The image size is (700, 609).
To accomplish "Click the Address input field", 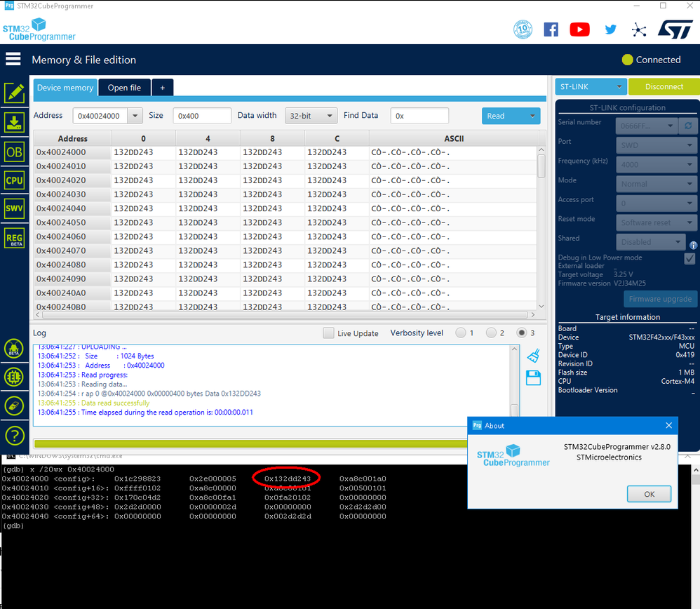I will 100,116.
